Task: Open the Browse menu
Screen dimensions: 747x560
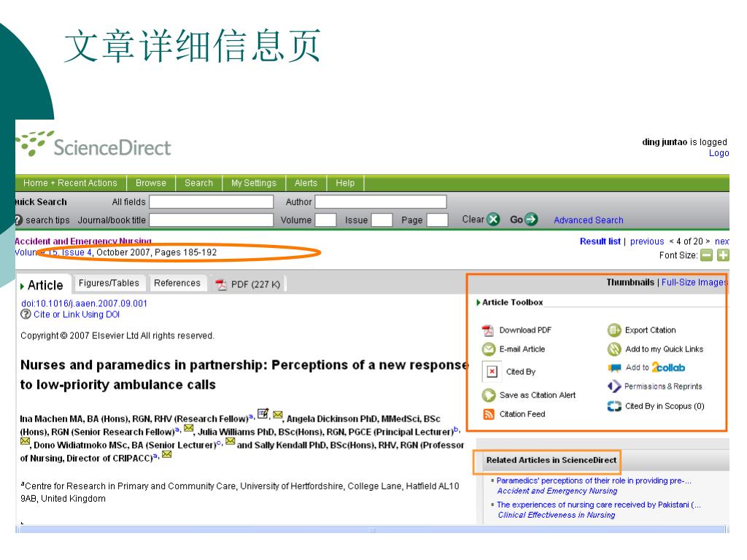Action: tap(150, 183)
